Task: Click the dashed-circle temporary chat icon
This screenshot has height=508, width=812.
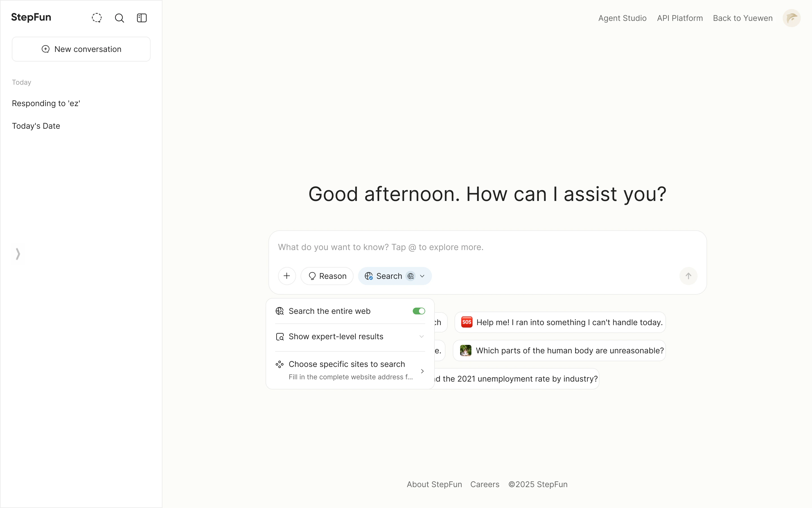Action: (97, 18)
